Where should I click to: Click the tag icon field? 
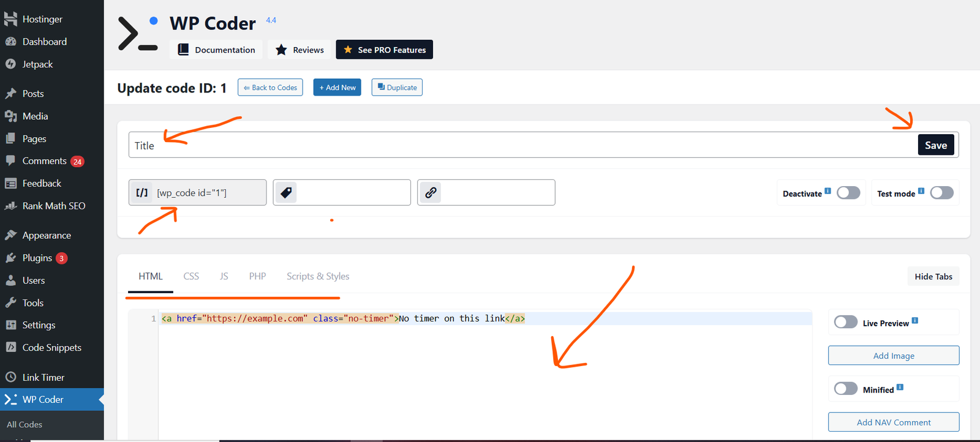(286, 193)
